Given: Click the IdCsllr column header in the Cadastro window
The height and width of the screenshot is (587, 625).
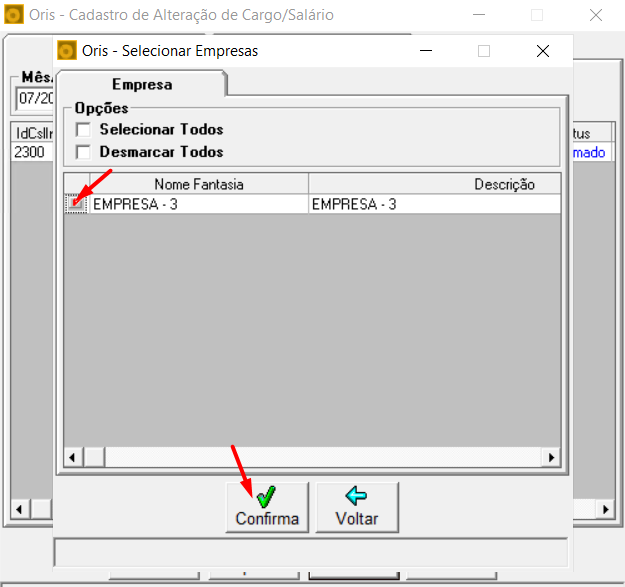Looking at the screenshot, I should coord(32,133).
